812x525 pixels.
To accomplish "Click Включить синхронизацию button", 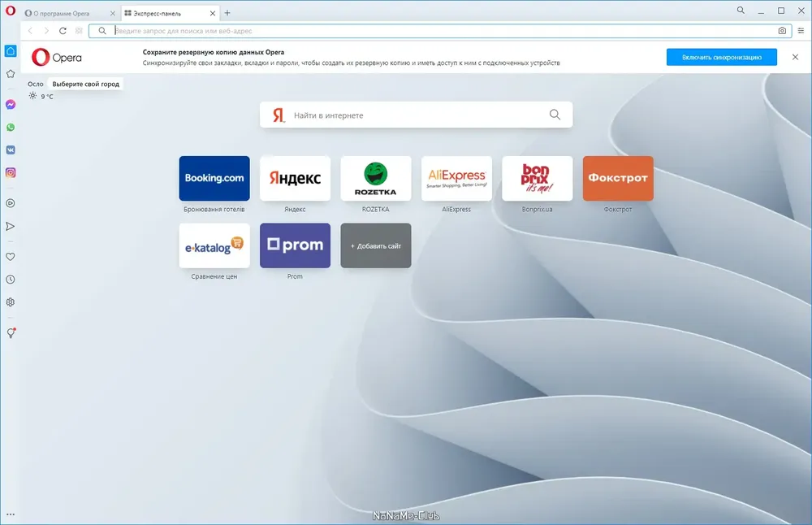I will coord(721,57).
